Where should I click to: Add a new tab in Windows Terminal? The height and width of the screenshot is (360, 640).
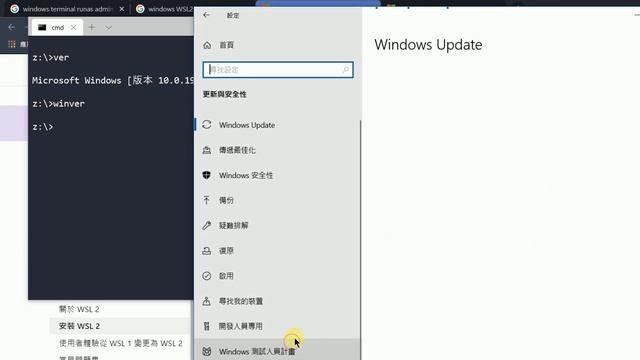(92, 27)
